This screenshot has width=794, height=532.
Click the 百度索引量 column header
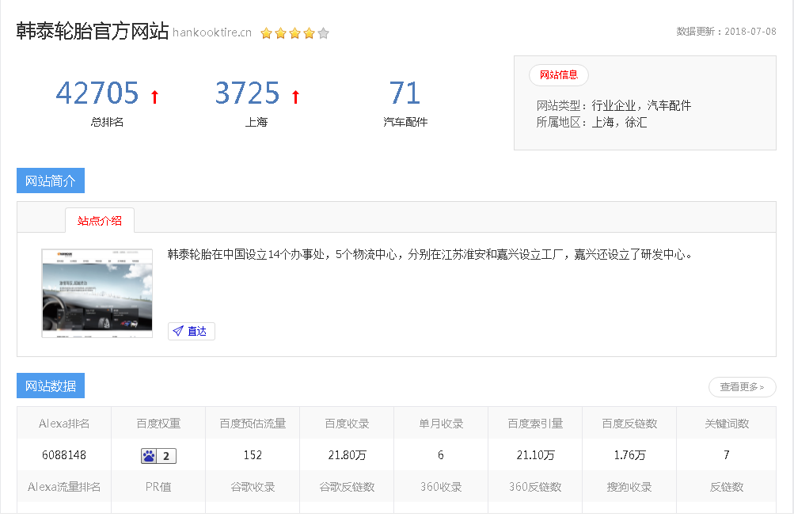(x=535, y=424)
